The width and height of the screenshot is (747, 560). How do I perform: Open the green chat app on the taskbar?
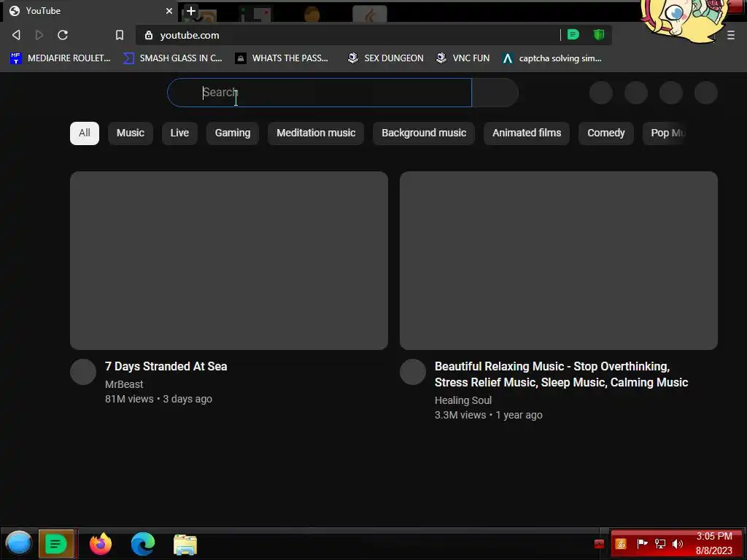[56, 544]
